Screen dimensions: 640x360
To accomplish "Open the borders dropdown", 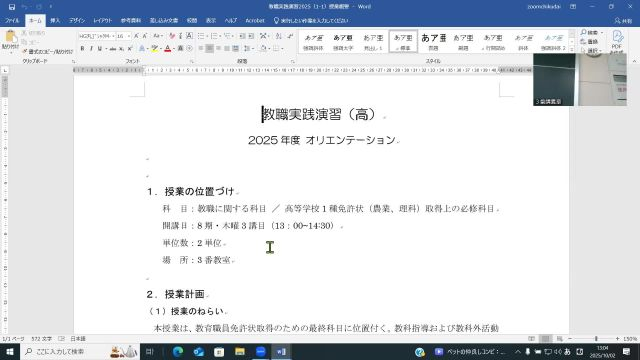I will point(282,49).
